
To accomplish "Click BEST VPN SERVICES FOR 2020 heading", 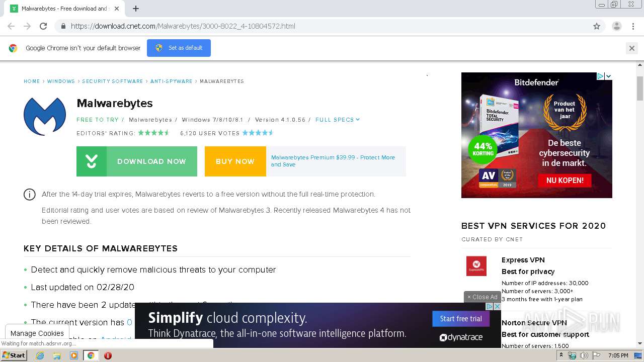I will pos(533,226).
